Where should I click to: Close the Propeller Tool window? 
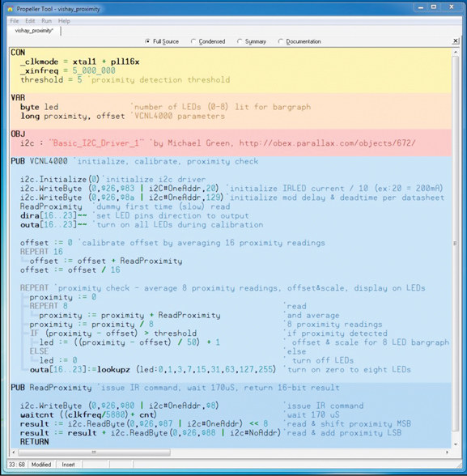coord(452,7)
